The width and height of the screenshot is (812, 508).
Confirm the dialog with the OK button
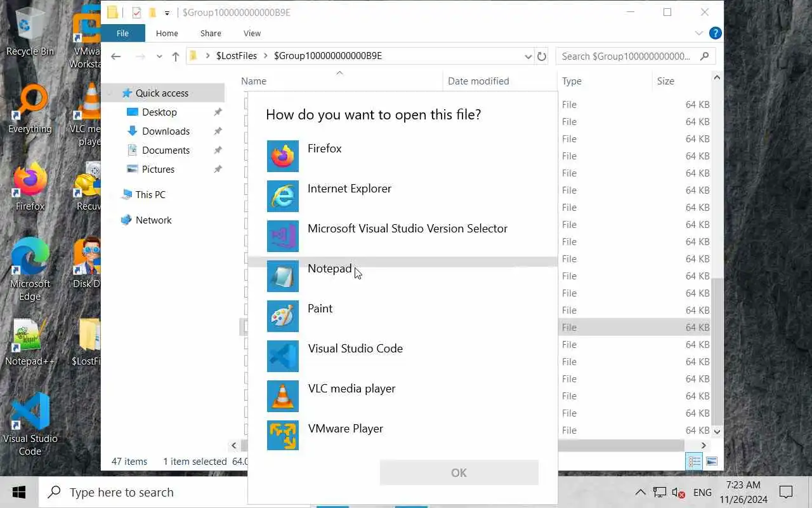(459, 472)
